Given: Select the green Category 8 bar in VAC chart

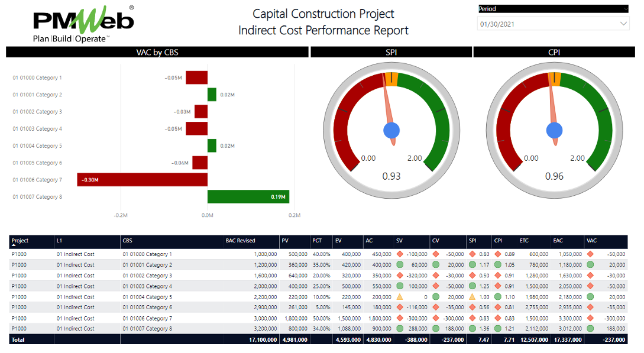Looking at the screenshot, I should [248, 197].
